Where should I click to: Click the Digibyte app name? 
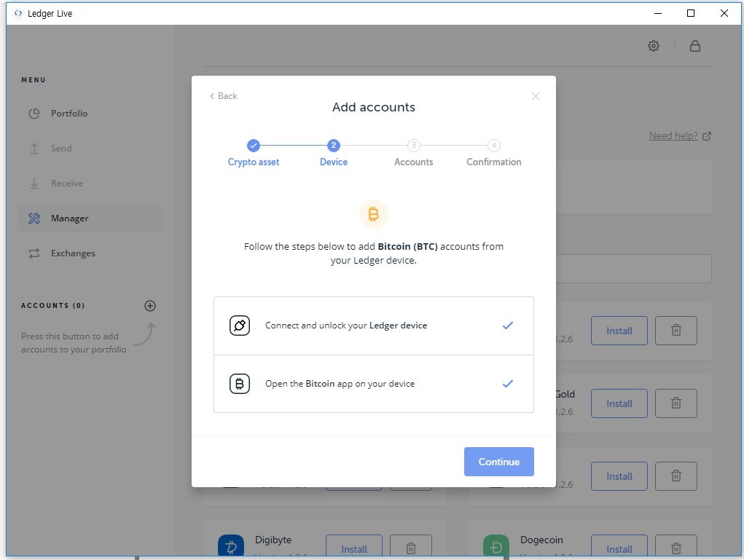pyautogui.click(x=273, y=540)
